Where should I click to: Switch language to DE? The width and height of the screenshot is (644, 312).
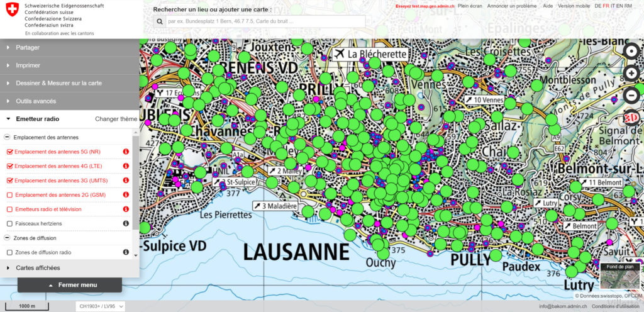597,6
